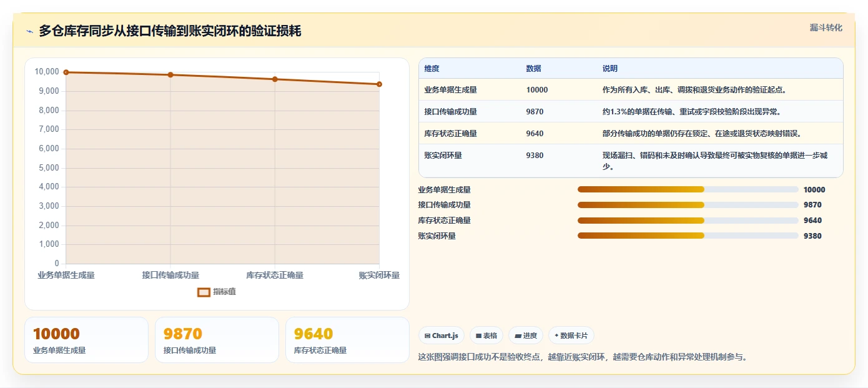Click the chart data point for 接口传输成功量
868x388 pixels.
[x=170, y=75]
